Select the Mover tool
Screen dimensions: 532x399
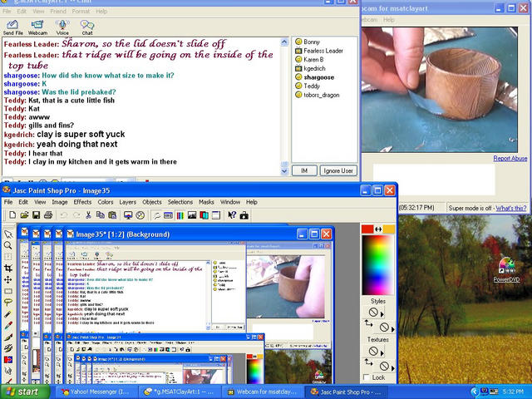7,280
